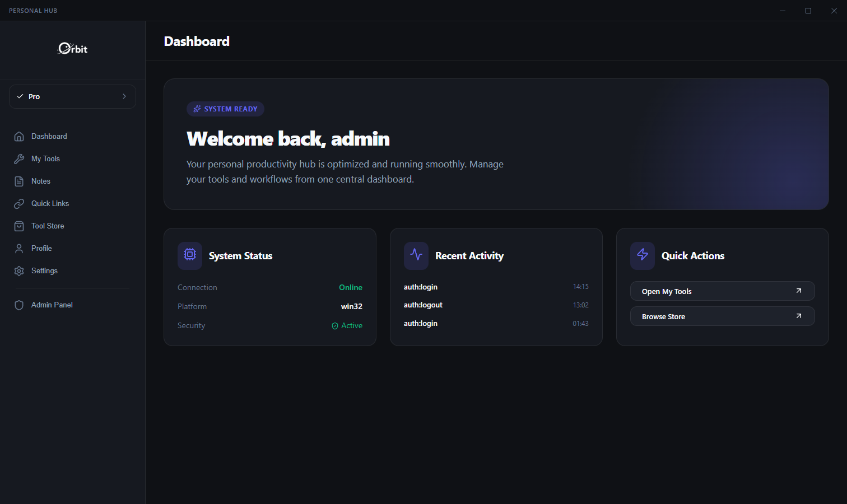Image resolution: width=847 pixels, height=504 pixels.
Task: Expand the Pro plan selector
Action: (72, 96)
